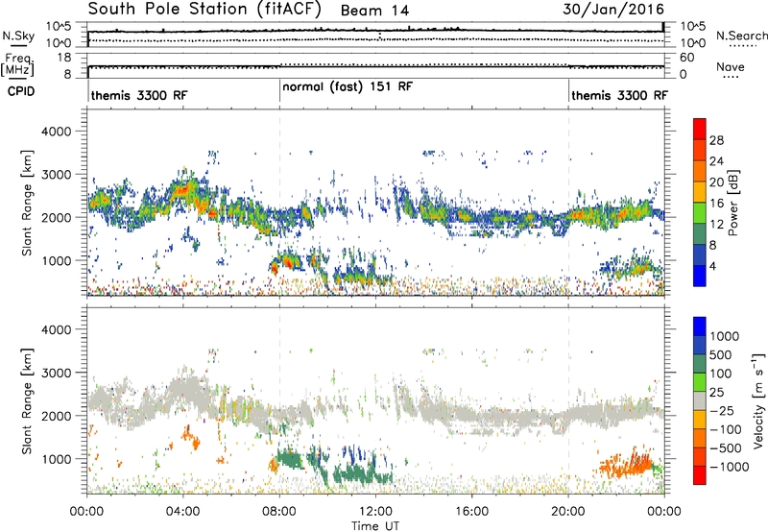Screen dimensions: 768x532
Task: Click the '12:00' time axis tick
Action: point(375,512)
